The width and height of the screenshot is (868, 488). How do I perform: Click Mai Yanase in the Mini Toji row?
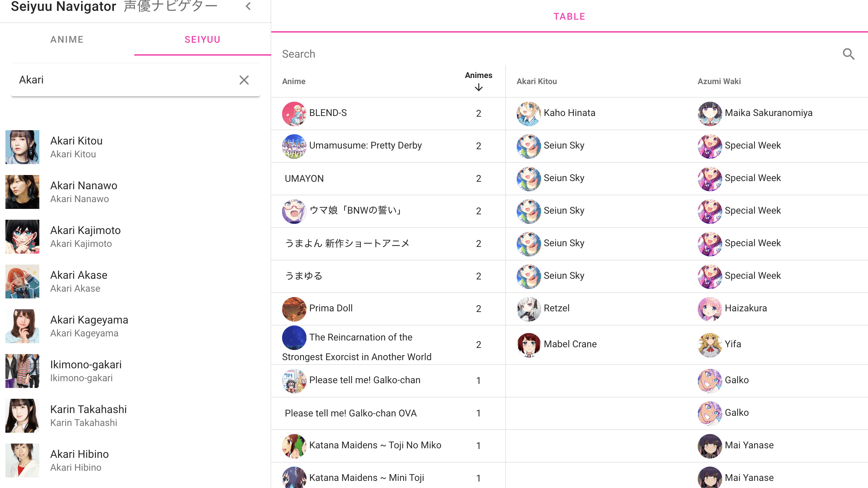pyautogui.click(x=749, y=477)
